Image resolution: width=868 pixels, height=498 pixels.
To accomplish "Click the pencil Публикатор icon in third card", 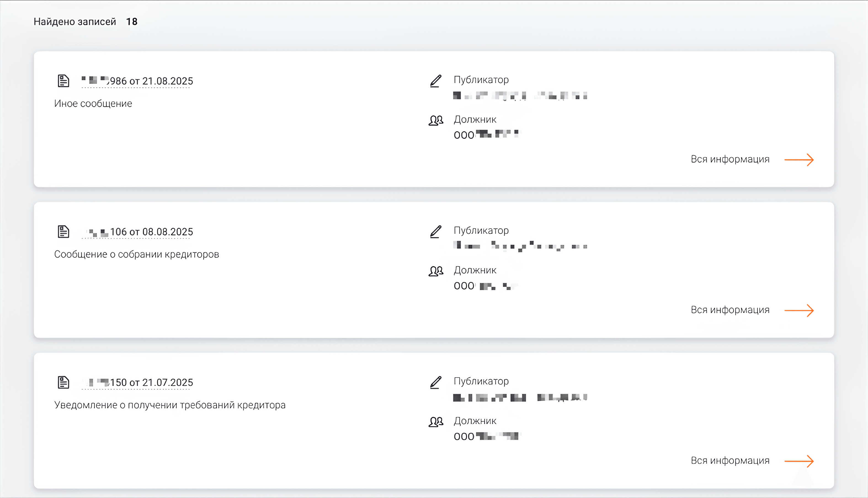I will click(436, 382).
